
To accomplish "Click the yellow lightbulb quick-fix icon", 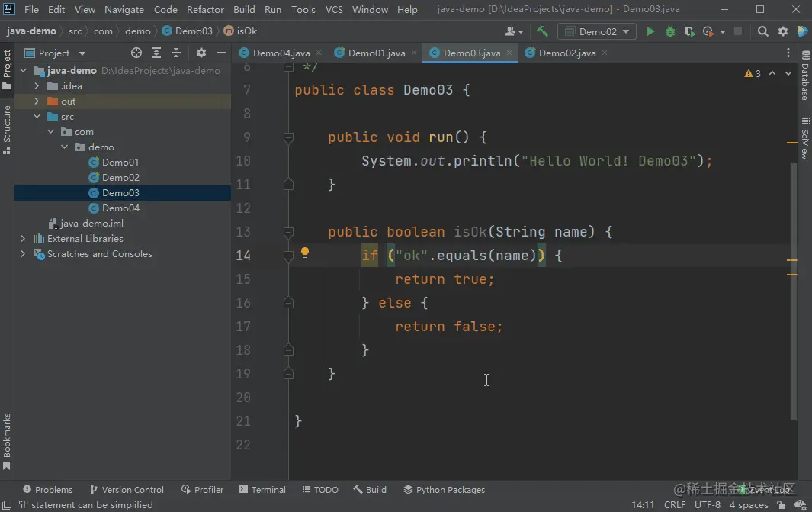I will pos(305,253).
